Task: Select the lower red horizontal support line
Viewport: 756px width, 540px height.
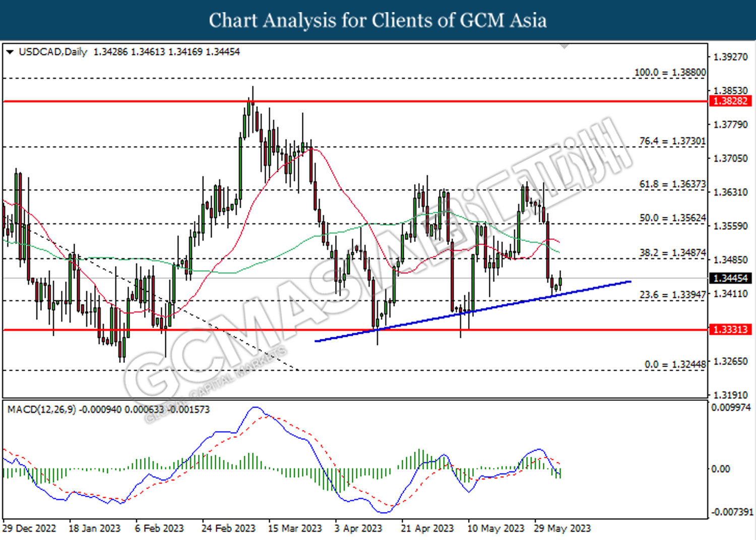Action: 355,330
